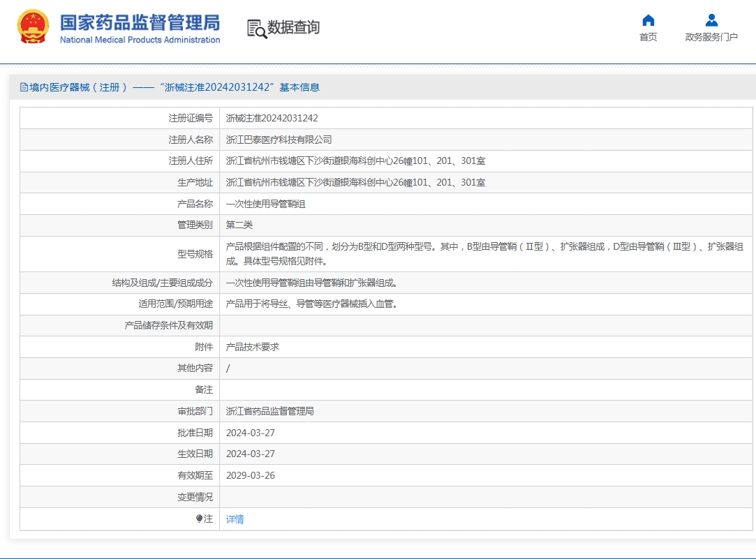Click the 型号规格 label

tap(195, 254)
